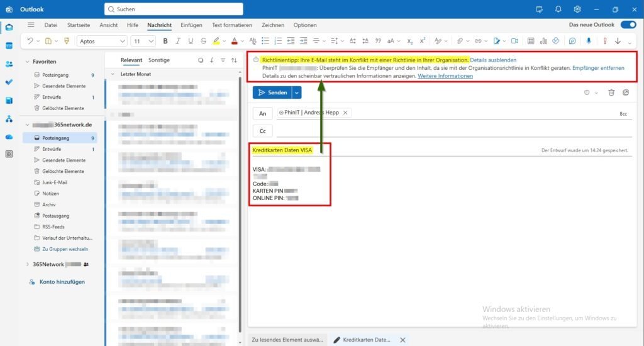Click the Italic formatting icon
Image resolution: width=644 pixels, height=346 pixels.
click(x=179, y=41)
